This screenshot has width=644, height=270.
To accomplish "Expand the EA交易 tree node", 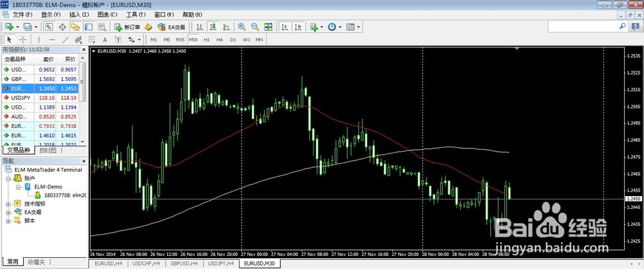I will pyautogui.click(x=8, y=212).
